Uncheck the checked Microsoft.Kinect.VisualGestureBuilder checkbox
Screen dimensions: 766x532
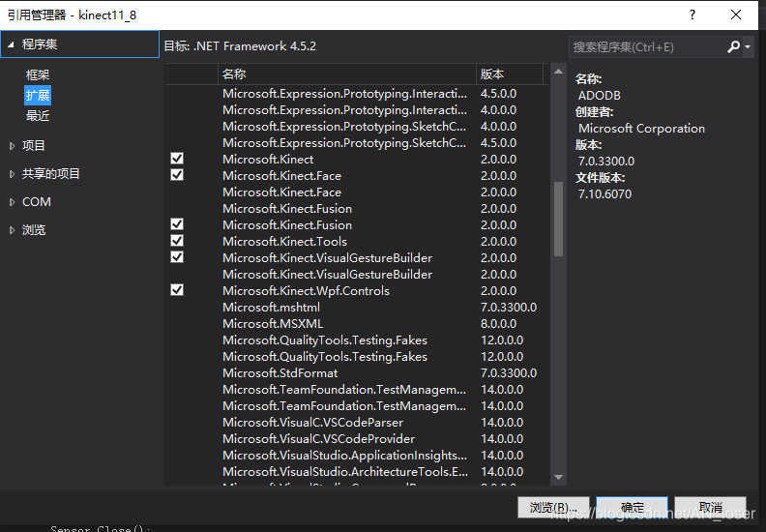(177, 257)
